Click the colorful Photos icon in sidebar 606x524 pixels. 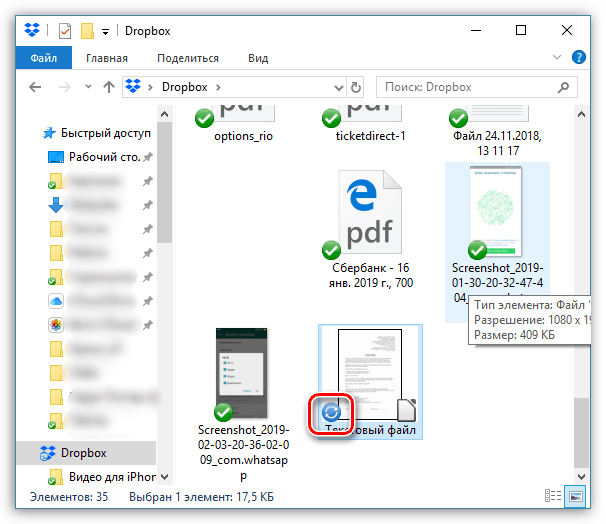[x=56, y=325]
